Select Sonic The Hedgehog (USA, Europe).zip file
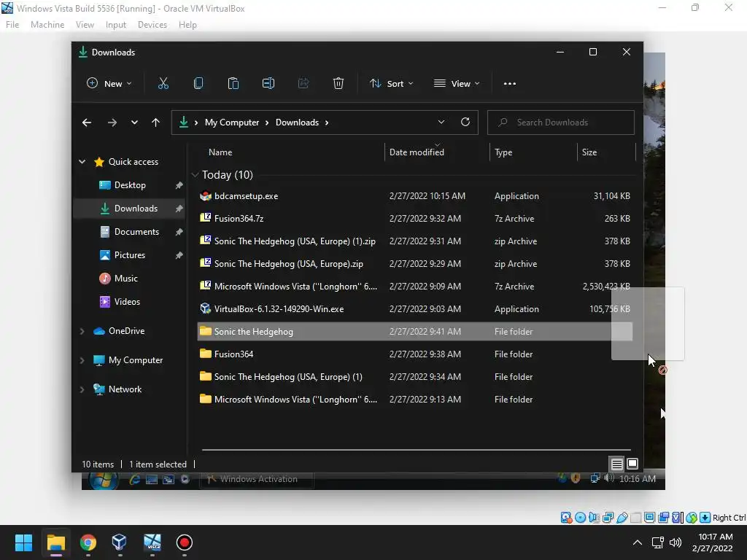 [288, 264]
